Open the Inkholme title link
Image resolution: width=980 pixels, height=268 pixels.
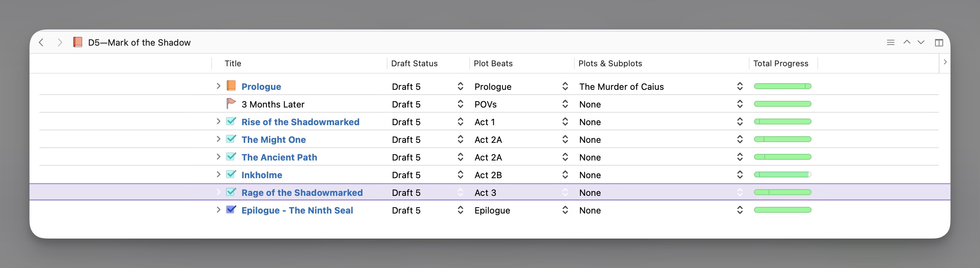tap(262, 175)
